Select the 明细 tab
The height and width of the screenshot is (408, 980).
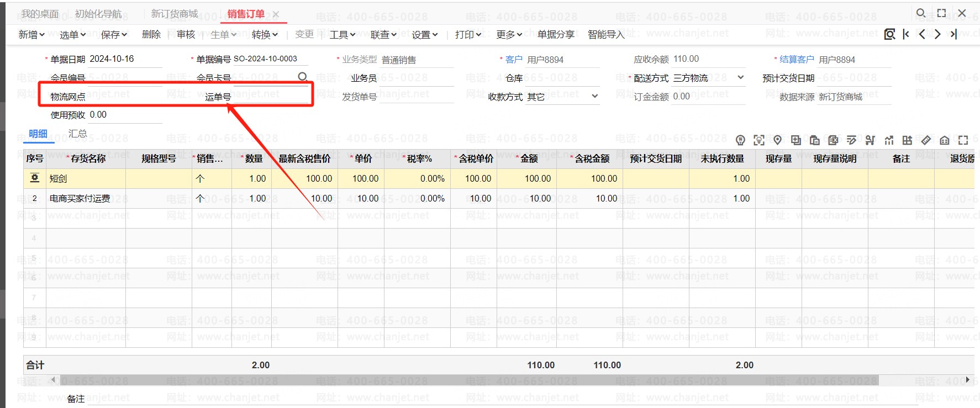point(38,134)
